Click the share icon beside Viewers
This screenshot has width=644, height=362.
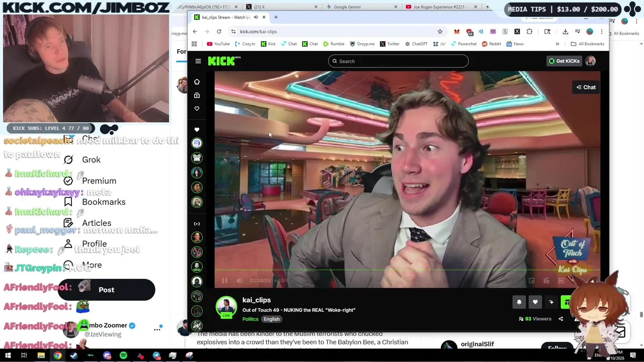561,319
